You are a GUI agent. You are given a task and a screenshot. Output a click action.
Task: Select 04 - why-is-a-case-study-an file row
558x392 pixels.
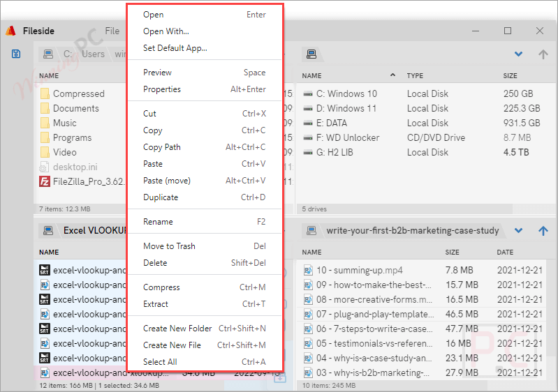pyautogui.click(x=421, y=359)
